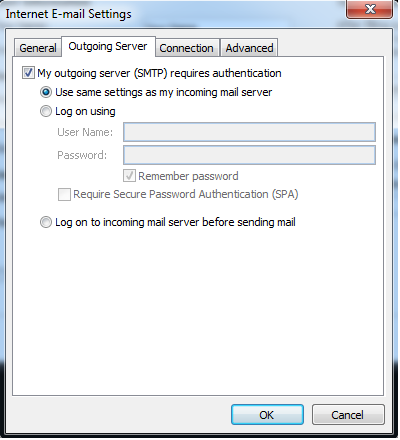
Task: Choose the Log on using radio button
Action: coord(46,111)
